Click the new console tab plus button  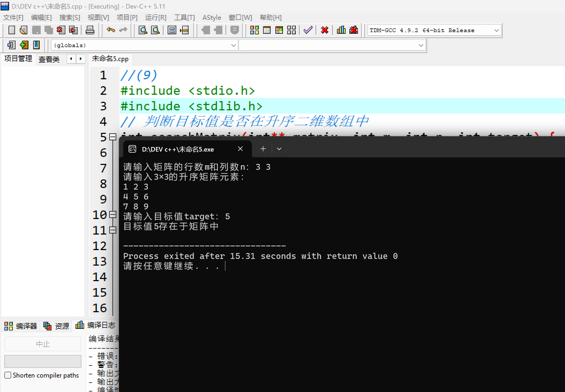[263, 149]
